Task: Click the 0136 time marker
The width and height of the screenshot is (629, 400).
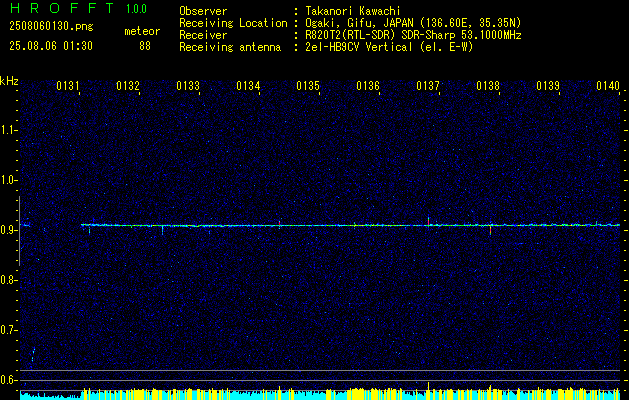Action: [x=368, y=86]
